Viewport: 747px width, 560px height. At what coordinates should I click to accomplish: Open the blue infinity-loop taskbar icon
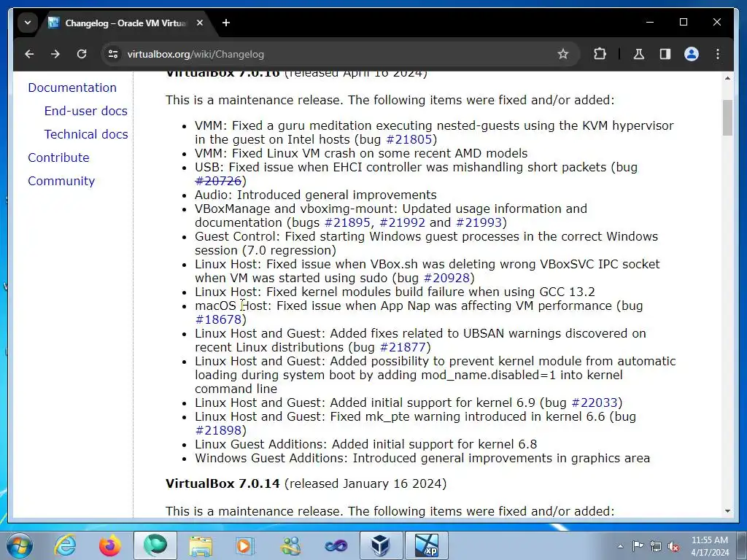point(336,545)
